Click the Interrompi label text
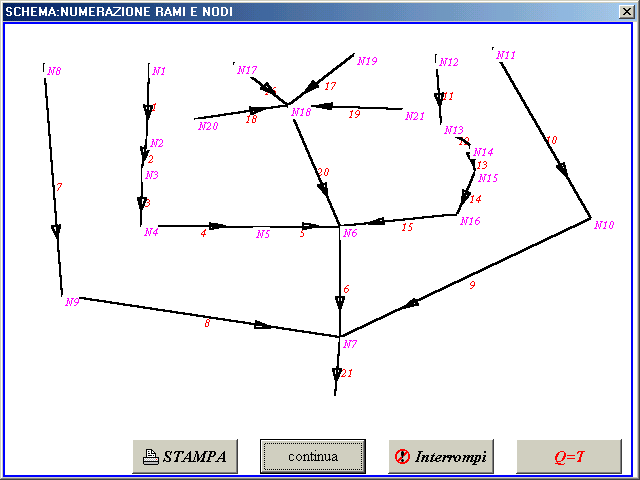 tap(450, 457)
